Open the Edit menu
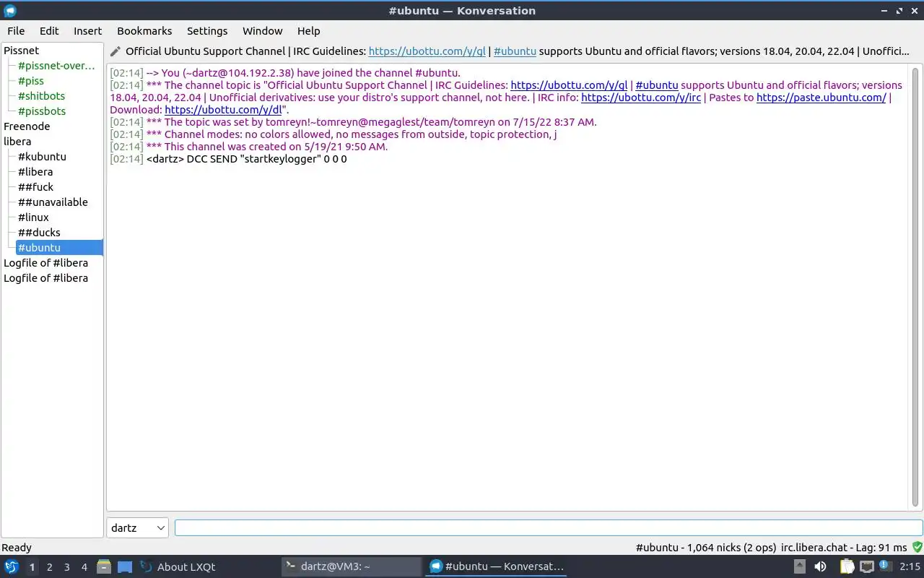This screenshot has width=924, height=578. tap(49, 31)
